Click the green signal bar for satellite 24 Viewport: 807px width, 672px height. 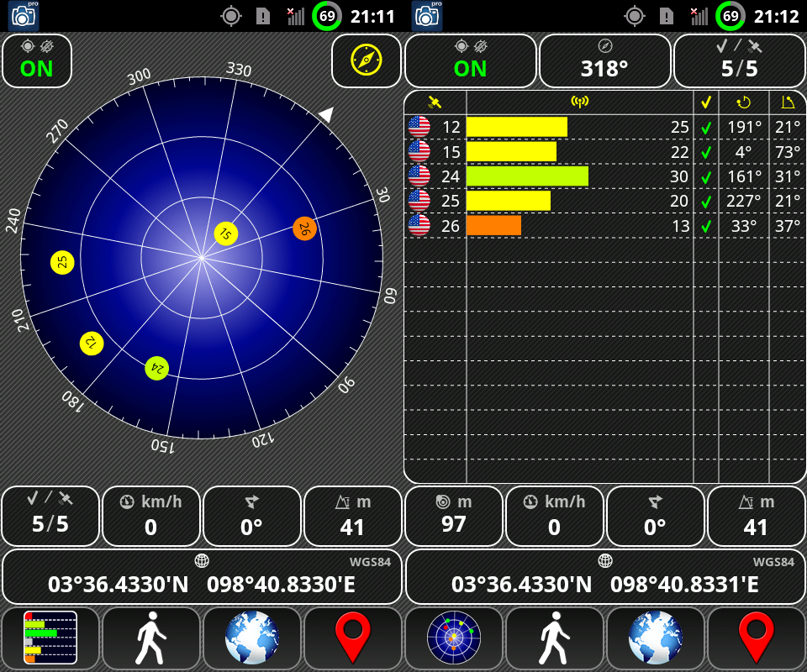coord(527,176)
